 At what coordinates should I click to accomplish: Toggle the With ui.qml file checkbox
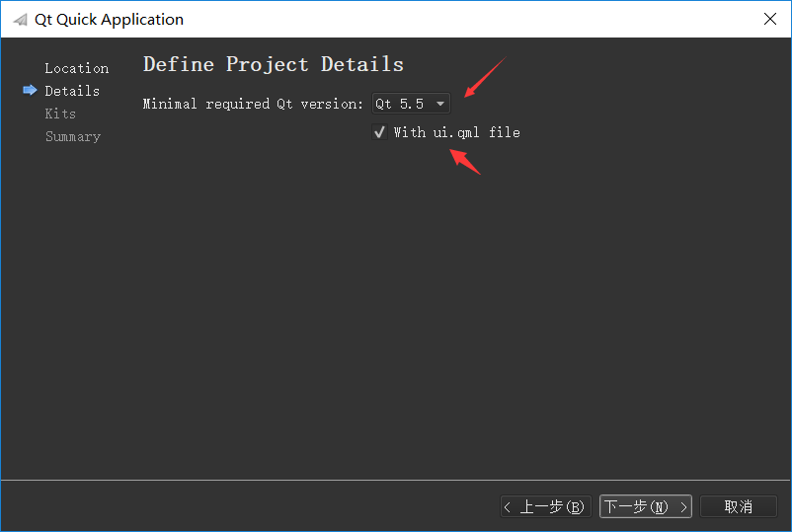379,132
